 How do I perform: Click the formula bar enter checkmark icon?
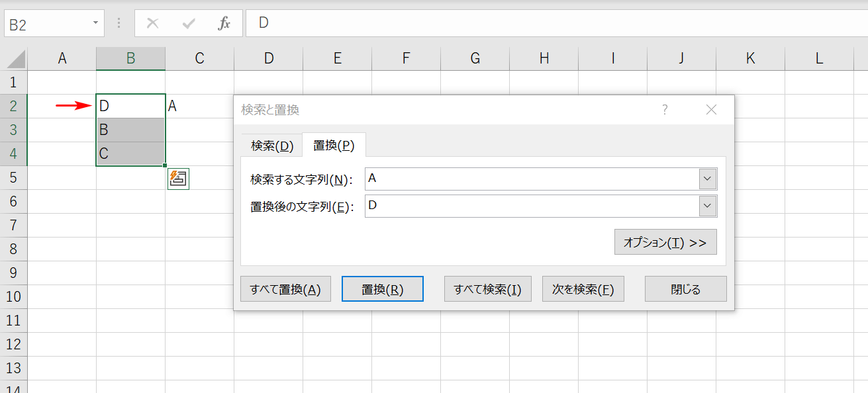tap(189, 24)
